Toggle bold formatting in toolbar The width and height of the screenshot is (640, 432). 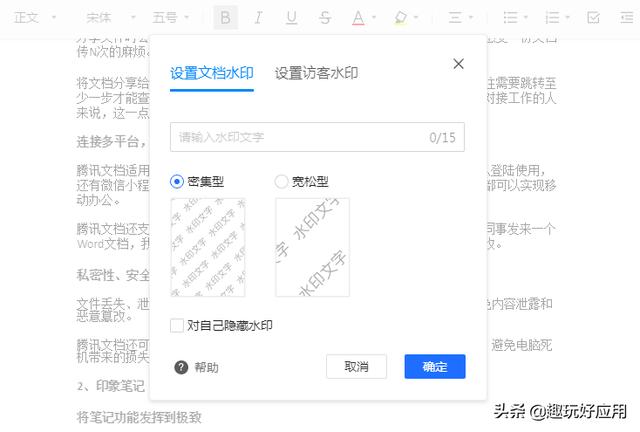[225, 17]
